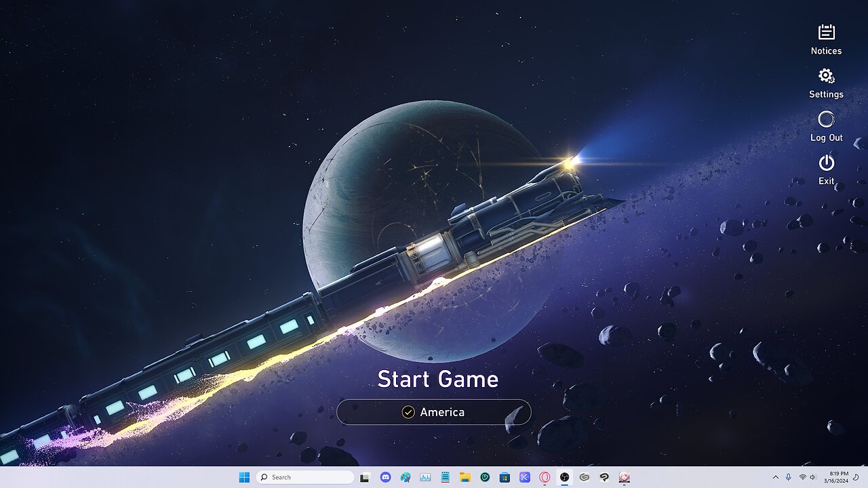
Task: Open the gray swirl app in taskbar
Action: coord(584,477)
